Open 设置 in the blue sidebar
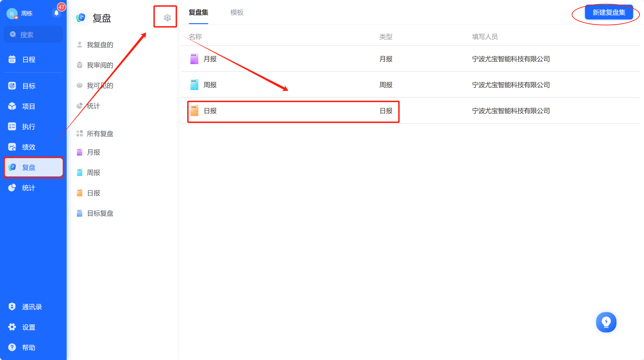 (33, 327)
